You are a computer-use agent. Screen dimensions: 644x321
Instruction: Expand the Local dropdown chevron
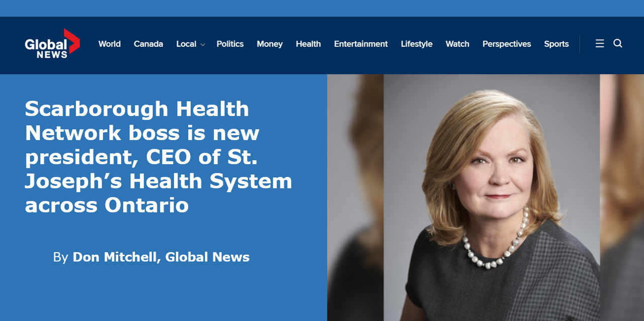pyautogui.click(x=203, y=45)
